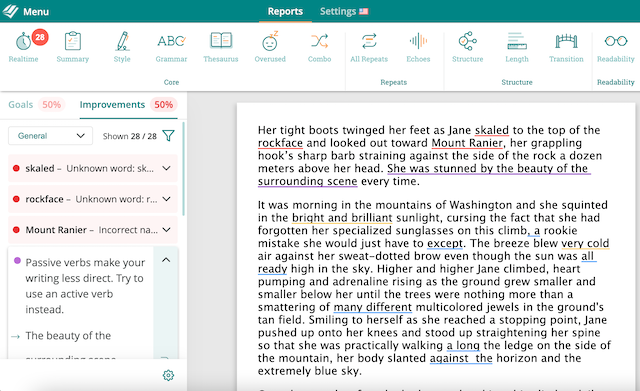Screen dimensions: 640x391
Task: Click the red 28 issues badge
Action: tap(40, 37)
